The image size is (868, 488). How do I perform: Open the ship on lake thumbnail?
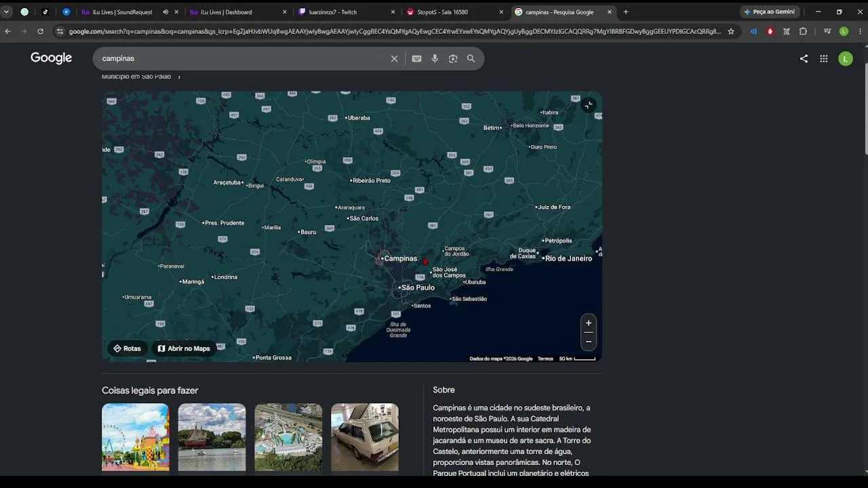pos(212,437)
